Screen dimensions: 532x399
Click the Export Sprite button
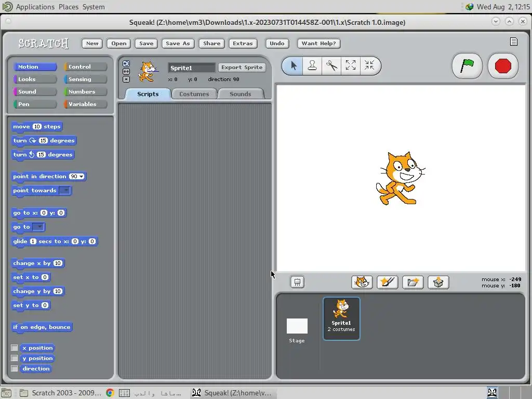coord(242,67)
